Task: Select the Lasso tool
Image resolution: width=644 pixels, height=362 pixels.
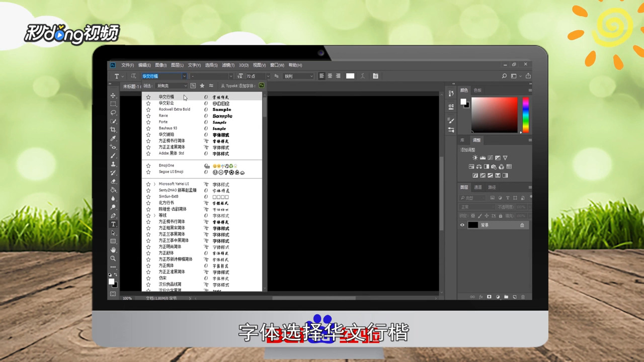Action: pyautogui.click(x=113, y=113)
